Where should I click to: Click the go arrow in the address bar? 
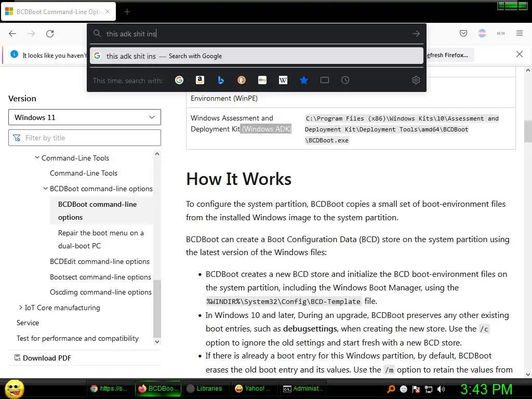(x=416, y=34)
